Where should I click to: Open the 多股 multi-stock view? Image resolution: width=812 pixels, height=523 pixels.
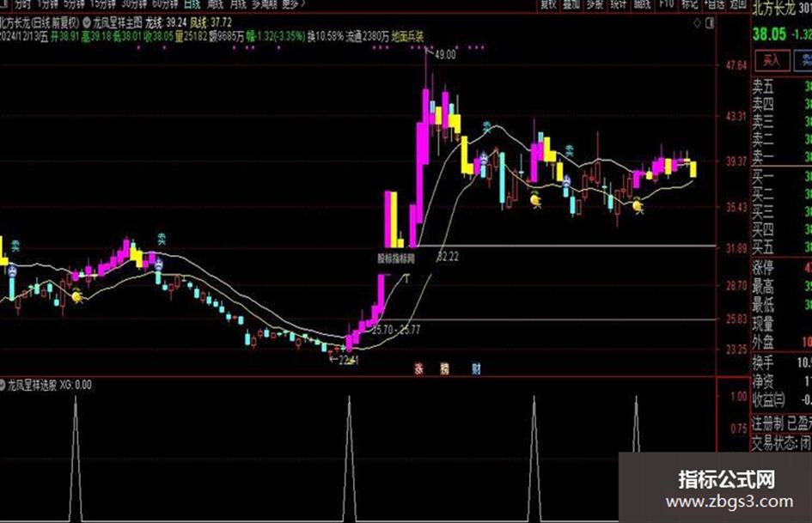pyautogui.click(x=595, y=4)
